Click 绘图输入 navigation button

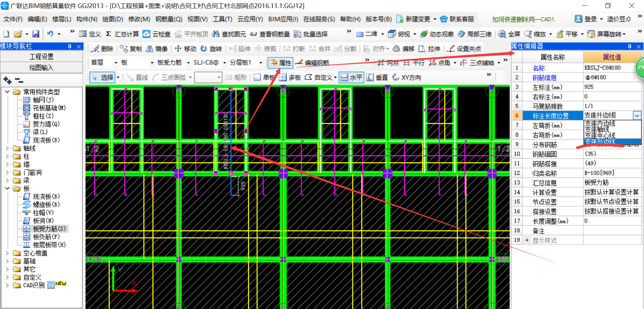(42, 68)
